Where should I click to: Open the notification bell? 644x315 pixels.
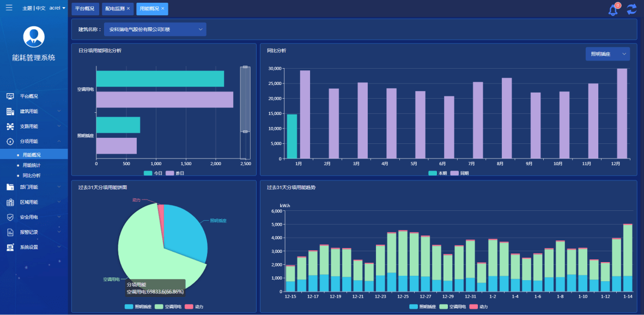pos(613,9)
